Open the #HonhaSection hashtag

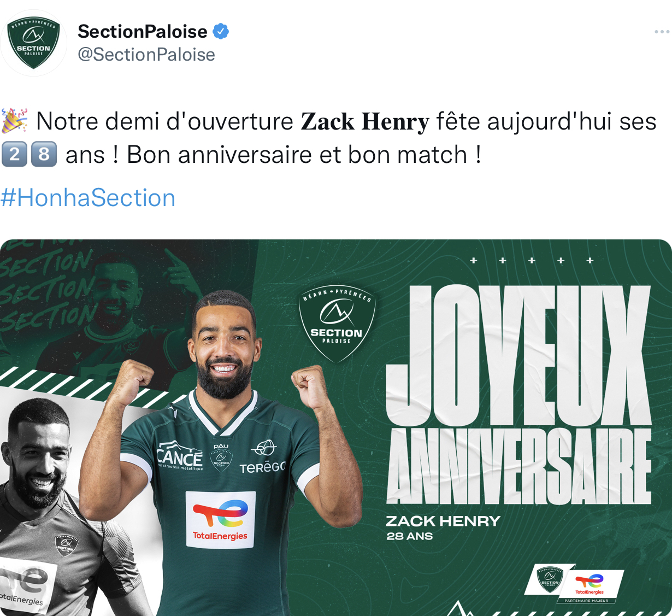(88, 198)
